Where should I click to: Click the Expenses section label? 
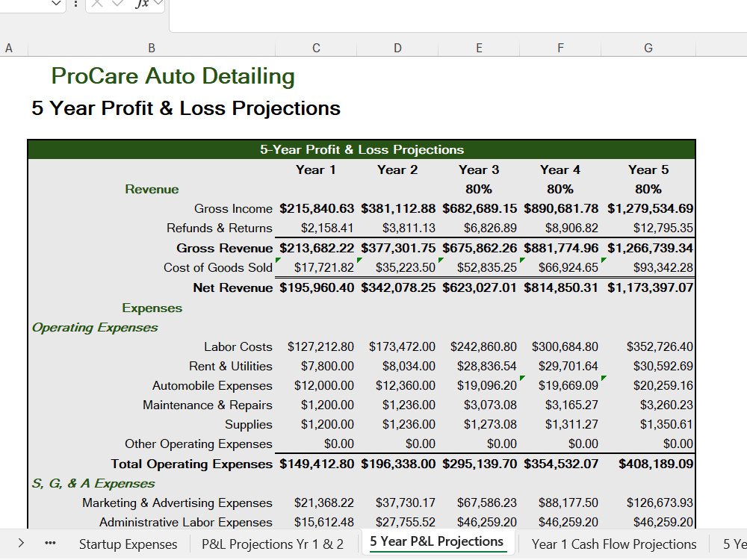(x=152, y=308)
